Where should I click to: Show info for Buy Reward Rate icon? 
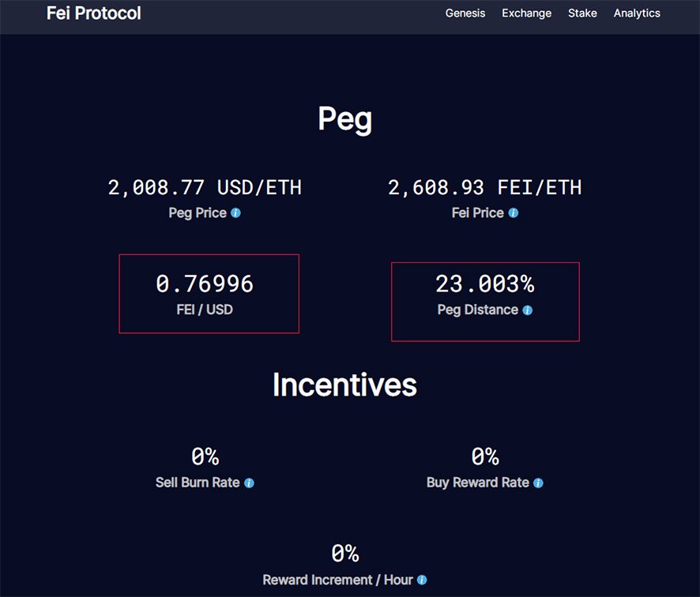(x=539, y=483)
